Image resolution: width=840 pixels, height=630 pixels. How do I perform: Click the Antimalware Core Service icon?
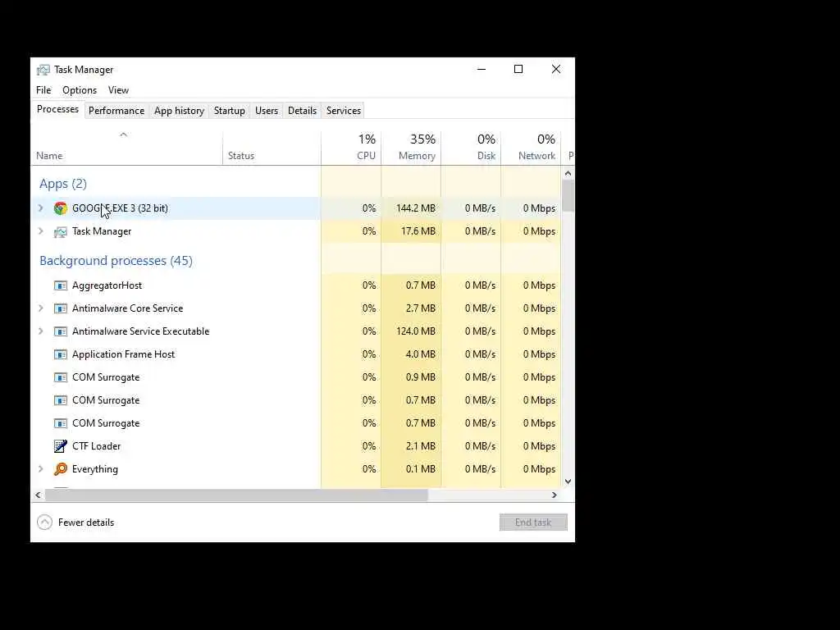pyautogui.click(x=61, y=308)
